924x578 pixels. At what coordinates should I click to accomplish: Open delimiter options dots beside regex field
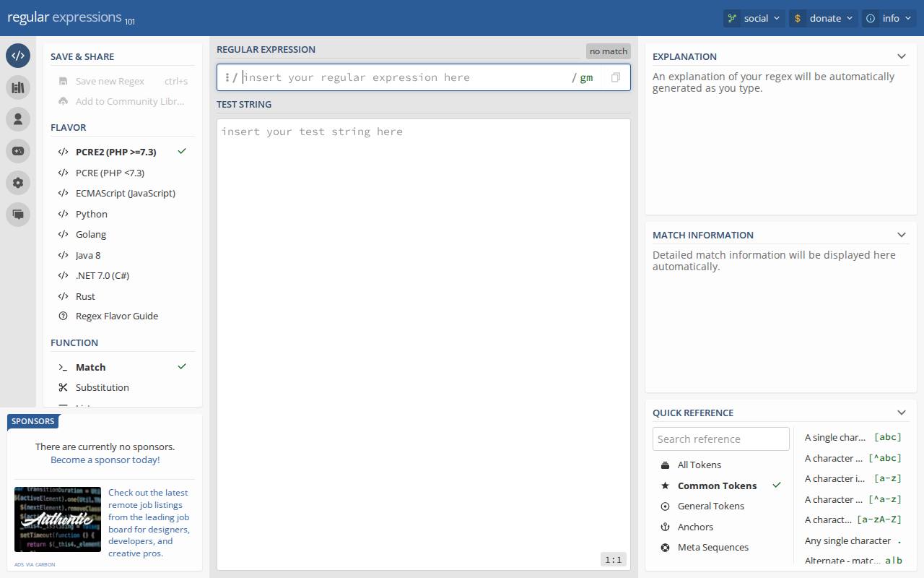click(x=227, y=77)
